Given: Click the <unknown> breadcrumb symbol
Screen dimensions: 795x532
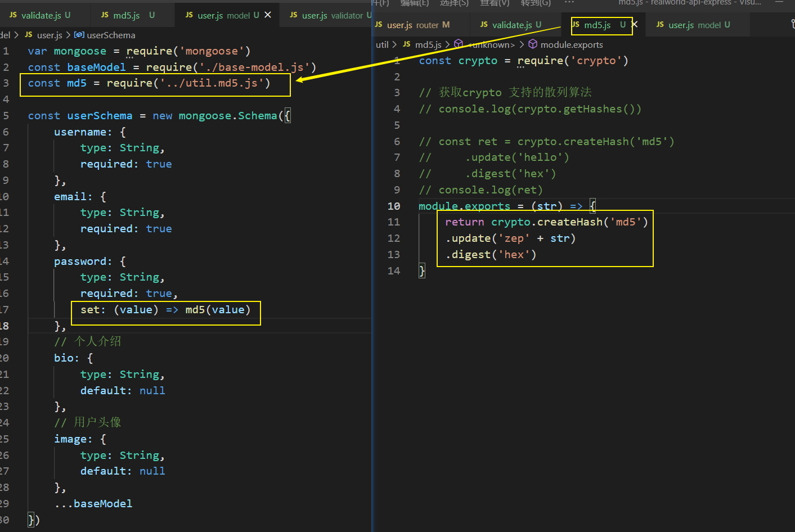Looking at the screenshot, I should (x=491, y=44).
